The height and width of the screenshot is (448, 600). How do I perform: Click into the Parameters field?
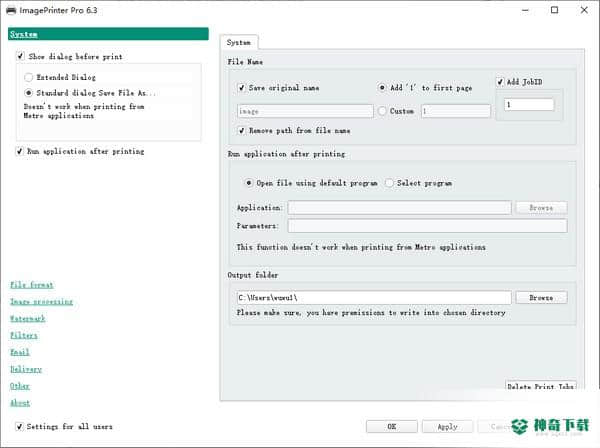[x=427, y=226]
